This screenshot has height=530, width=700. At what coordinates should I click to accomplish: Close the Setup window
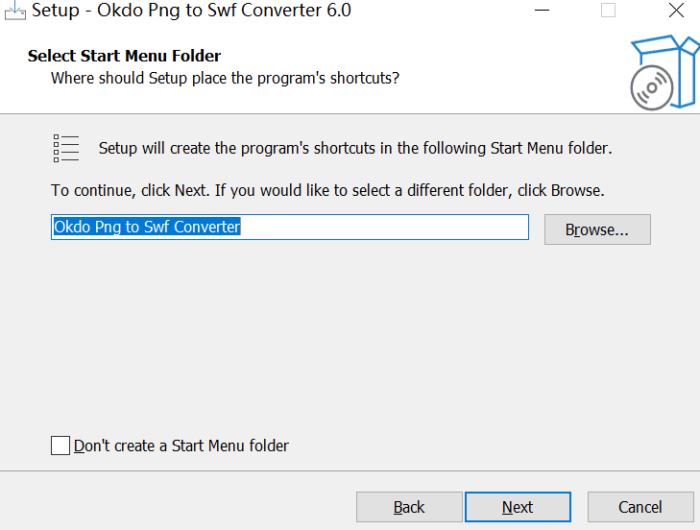click(676, 11)
